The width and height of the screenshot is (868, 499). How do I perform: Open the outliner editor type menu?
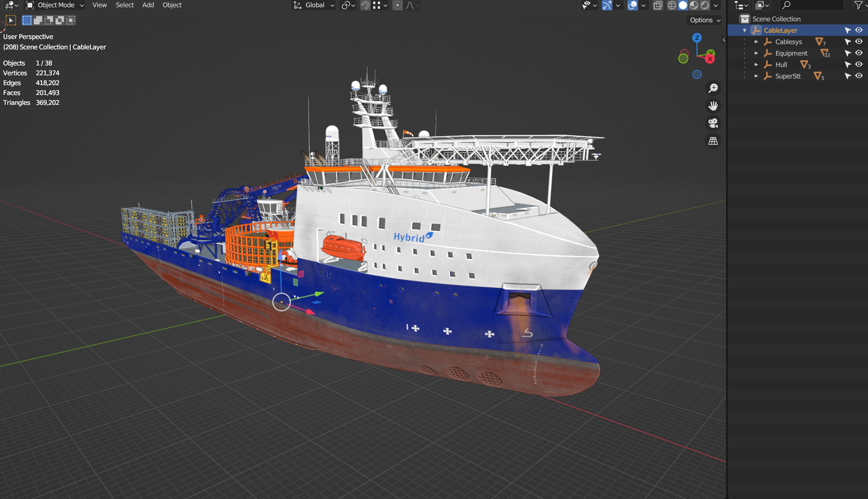[741, 5]
